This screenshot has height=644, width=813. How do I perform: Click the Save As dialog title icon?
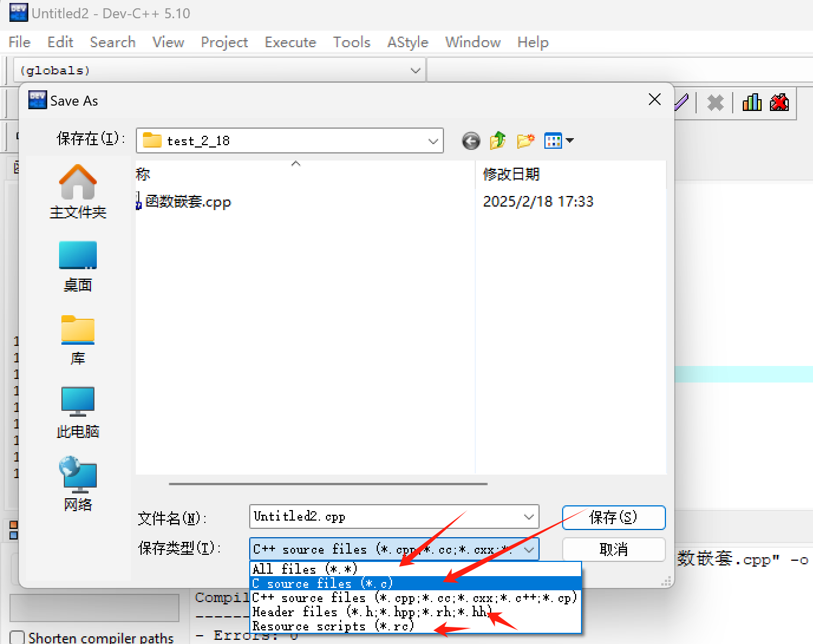pos(37,100)
